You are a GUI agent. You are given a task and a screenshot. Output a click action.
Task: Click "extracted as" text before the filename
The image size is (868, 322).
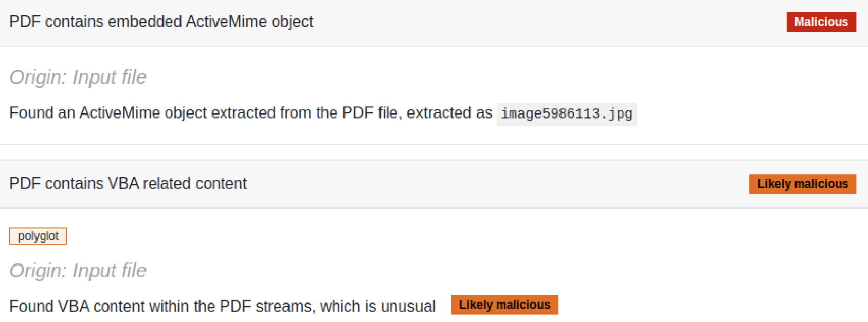[x=449, y=113]
